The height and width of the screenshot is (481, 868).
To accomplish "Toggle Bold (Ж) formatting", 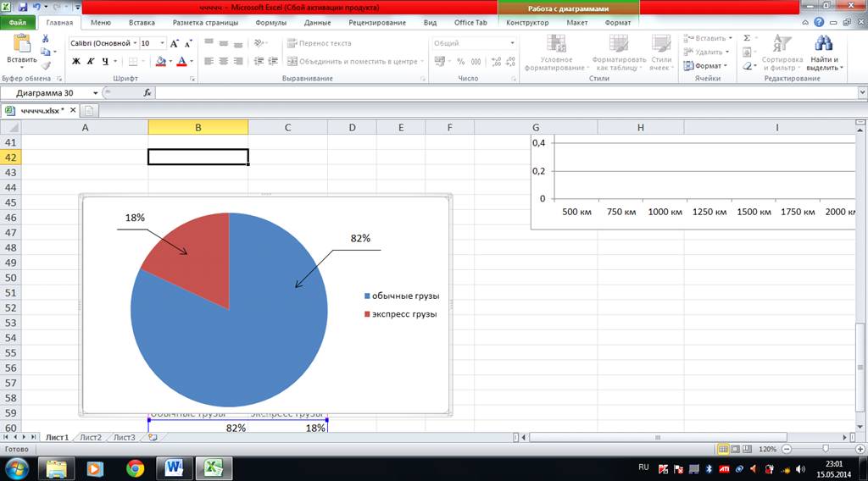I will 75,61.
